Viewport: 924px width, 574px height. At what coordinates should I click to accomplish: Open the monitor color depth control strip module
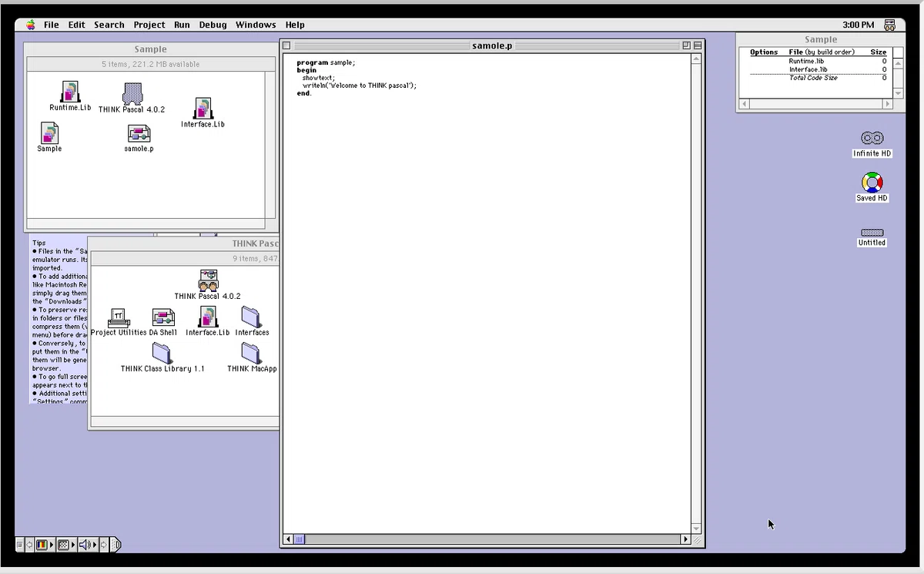[x=42, y=545]
